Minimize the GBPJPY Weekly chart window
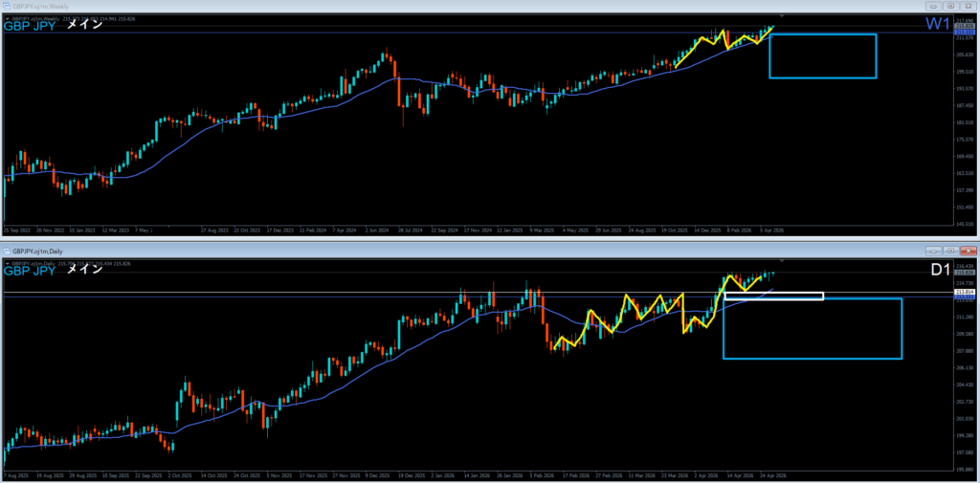This screenshot has width=980, height=483. [934, 6]
